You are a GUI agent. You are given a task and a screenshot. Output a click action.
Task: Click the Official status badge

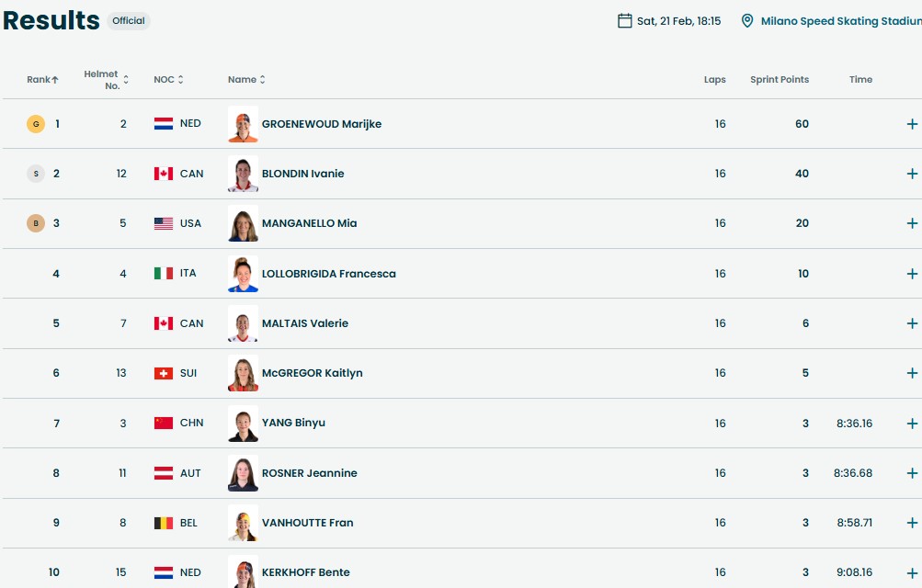129,20
